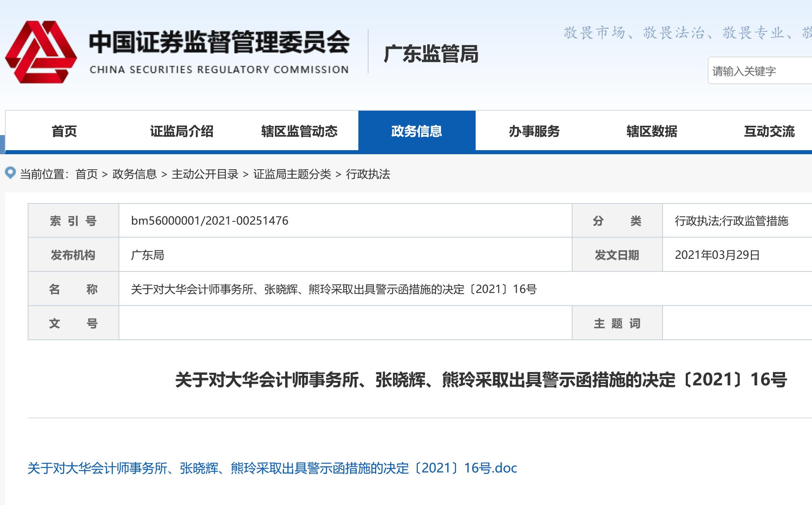
Task: Click the index number bm56000001/2021-00251476
Action: pyautogui.click(x=210, y=221)
